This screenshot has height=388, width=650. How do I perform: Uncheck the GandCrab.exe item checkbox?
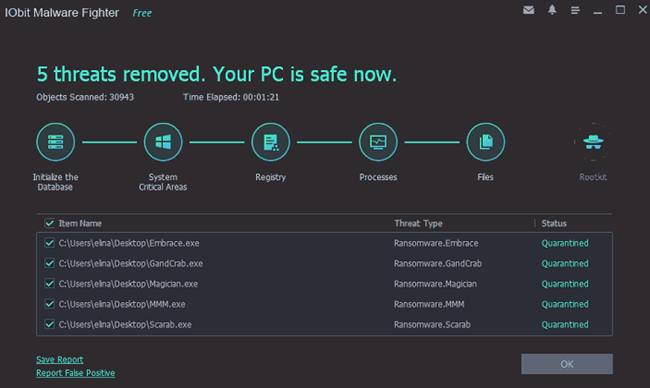tap(49, 263)
